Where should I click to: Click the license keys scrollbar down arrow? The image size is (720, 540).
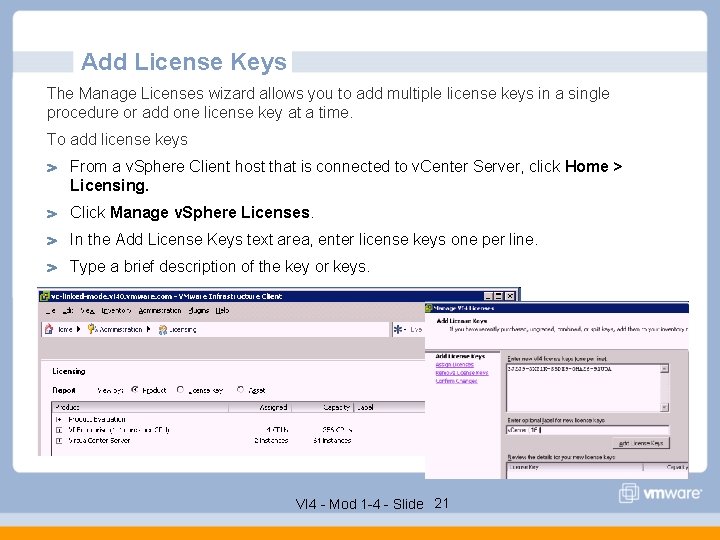pos(664,407)
